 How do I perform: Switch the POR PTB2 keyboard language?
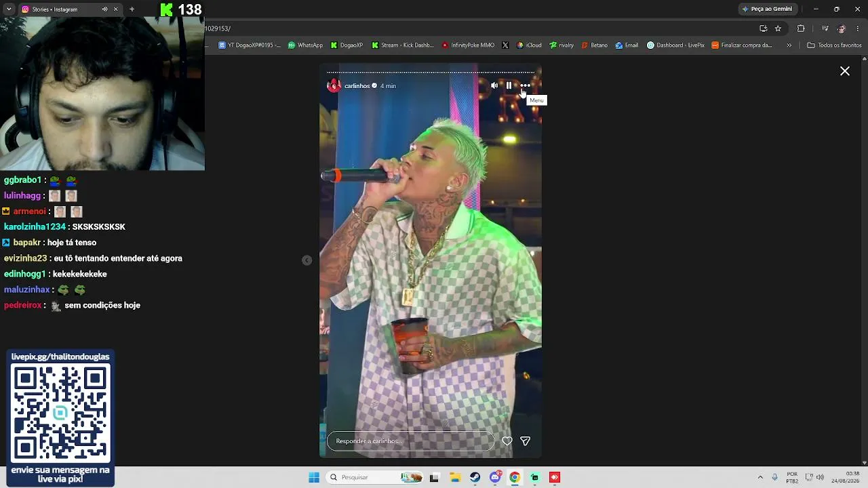[792, 477]
